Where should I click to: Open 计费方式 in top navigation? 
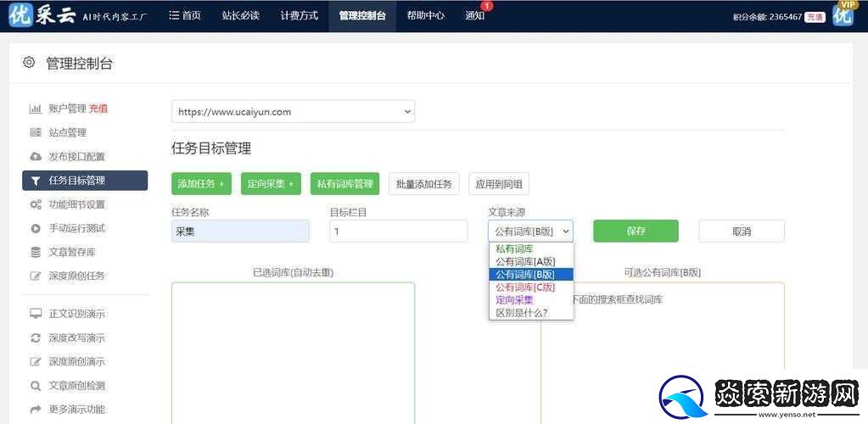[x=300, y=15]
